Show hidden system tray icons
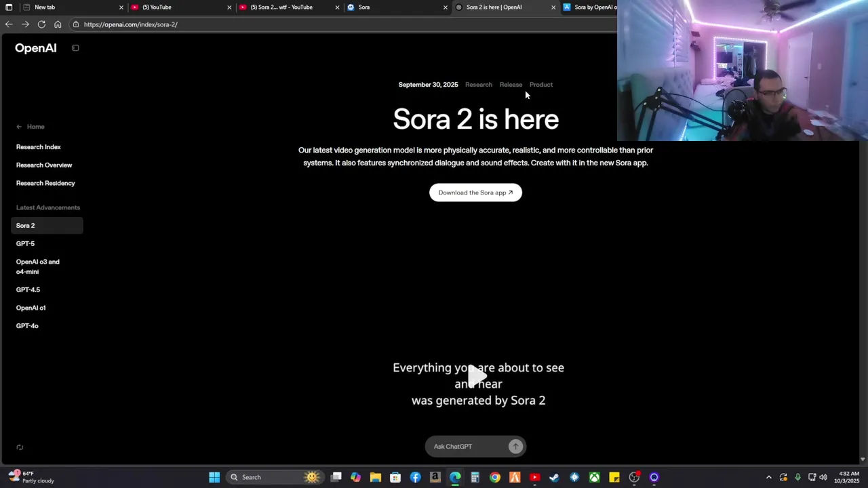Viewport: 868px width, 488px height. tap(768, 477)
